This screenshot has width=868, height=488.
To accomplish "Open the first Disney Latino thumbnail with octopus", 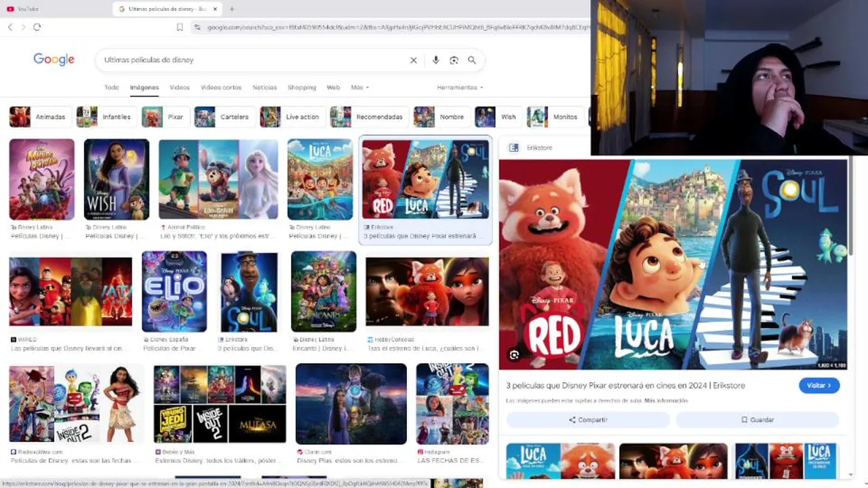I will (41, 180).
